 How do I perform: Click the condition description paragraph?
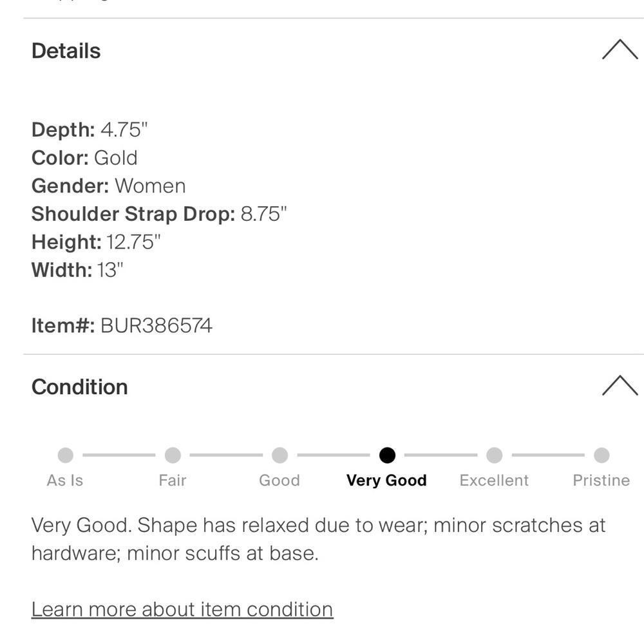[318, 539]
